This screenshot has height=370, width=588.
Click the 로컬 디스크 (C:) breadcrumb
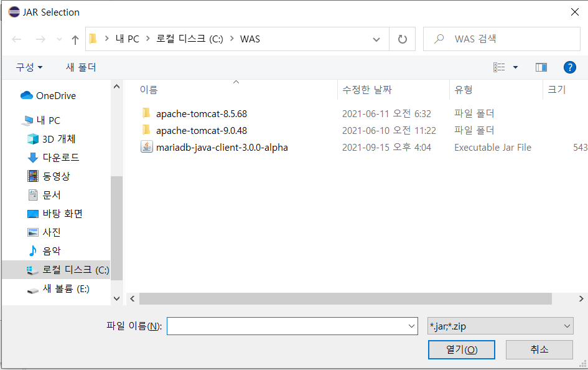pyautogui.click(x=189, y=39)
